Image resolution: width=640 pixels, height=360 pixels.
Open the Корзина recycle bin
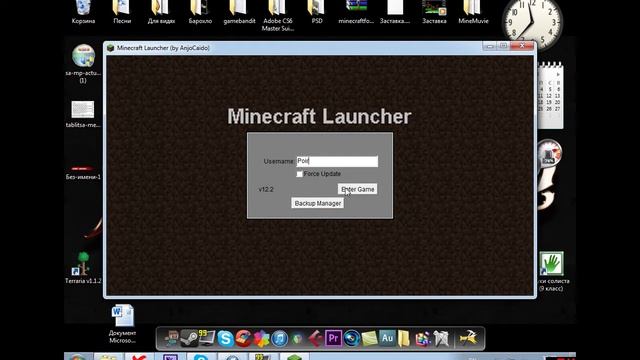pyautogui.click(x=83, y=12)
